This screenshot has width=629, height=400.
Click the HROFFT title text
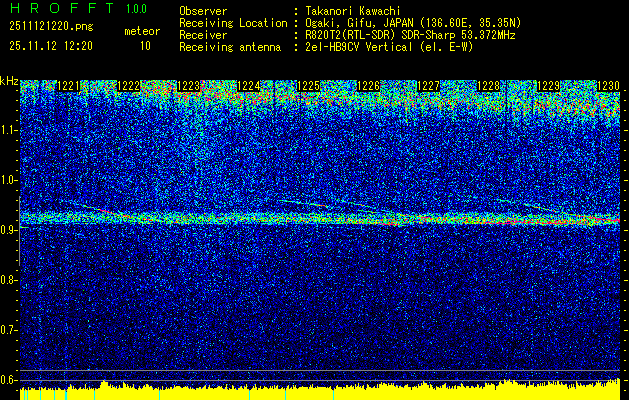tap(61, 8)
